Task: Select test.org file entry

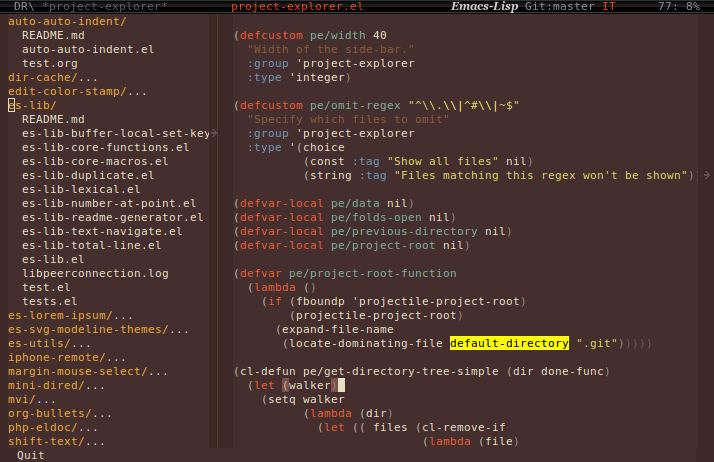Action: (50, 63)
